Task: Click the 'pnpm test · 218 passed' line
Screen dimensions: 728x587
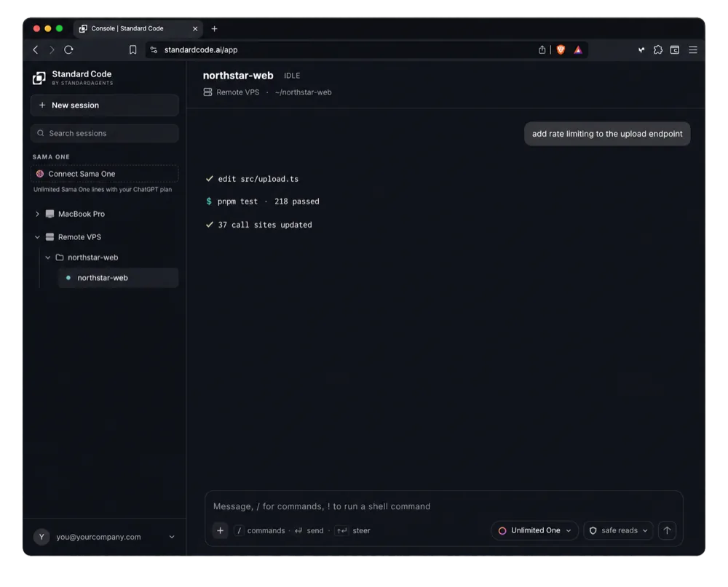Action: point(263,201)
